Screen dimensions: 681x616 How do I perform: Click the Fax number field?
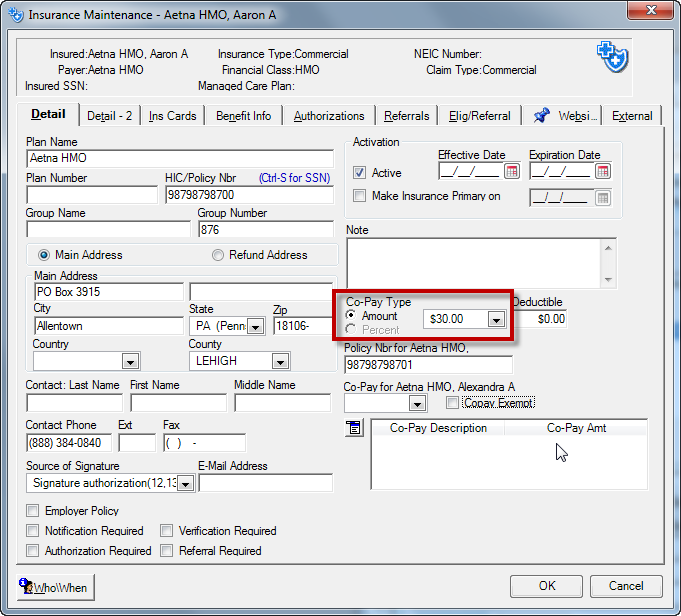pos(205,443)
